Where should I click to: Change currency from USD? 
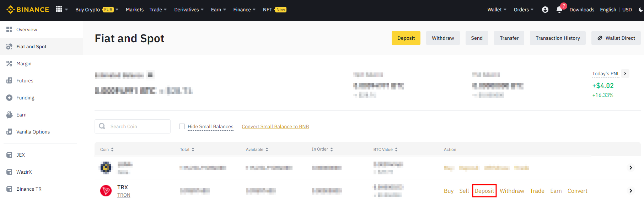point(627,10)
